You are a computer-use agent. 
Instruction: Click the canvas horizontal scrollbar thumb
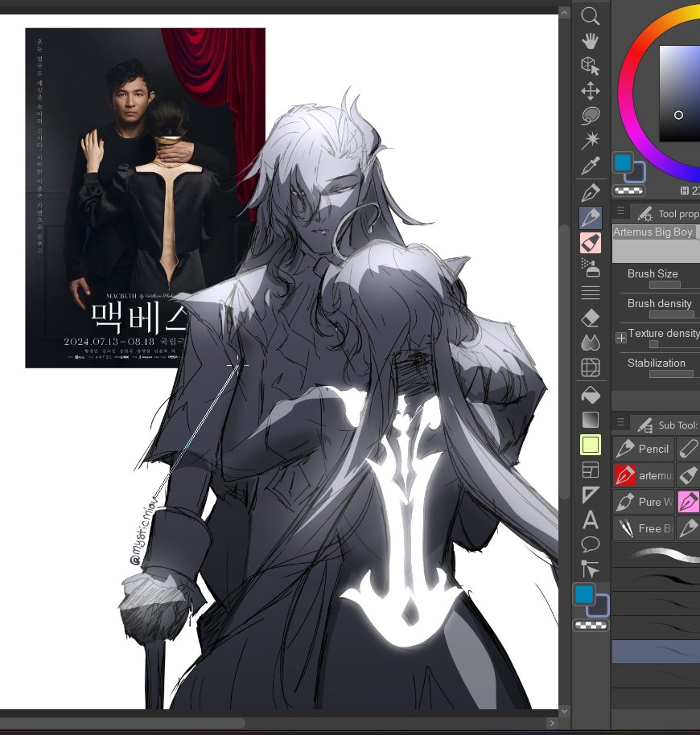coord(122,723)
